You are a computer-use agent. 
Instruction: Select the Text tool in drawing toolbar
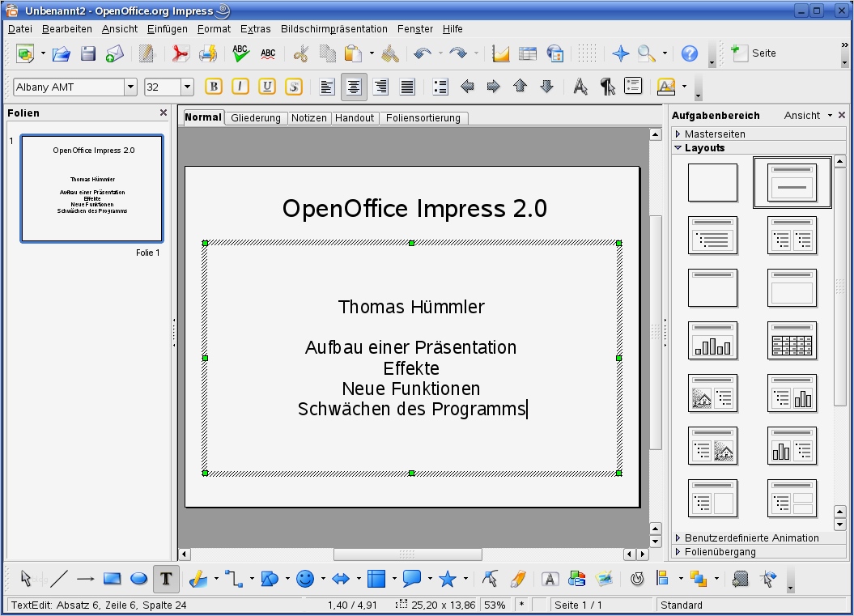pos(166,578)
